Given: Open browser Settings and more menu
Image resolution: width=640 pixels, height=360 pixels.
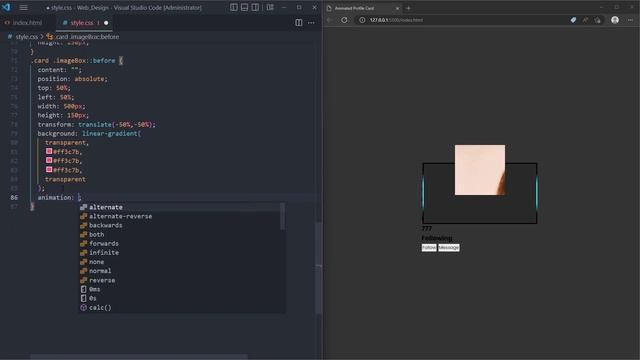Looking at the screenshot, I should [630, 20].
